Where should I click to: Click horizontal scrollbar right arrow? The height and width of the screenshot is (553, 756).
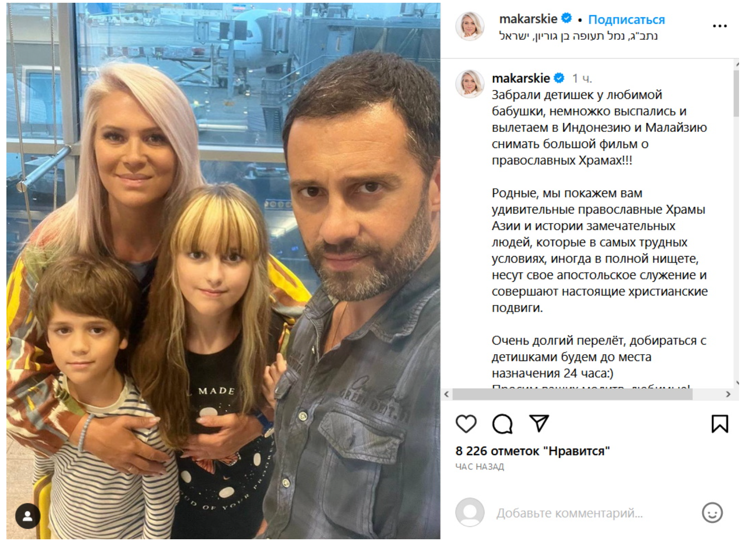[x=728, y=394]
